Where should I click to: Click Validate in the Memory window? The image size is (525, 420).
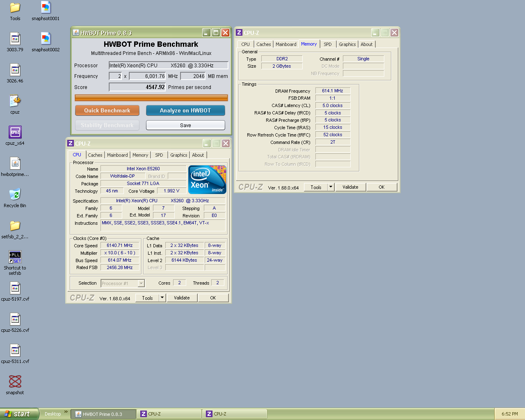click(x=350, y=187)
